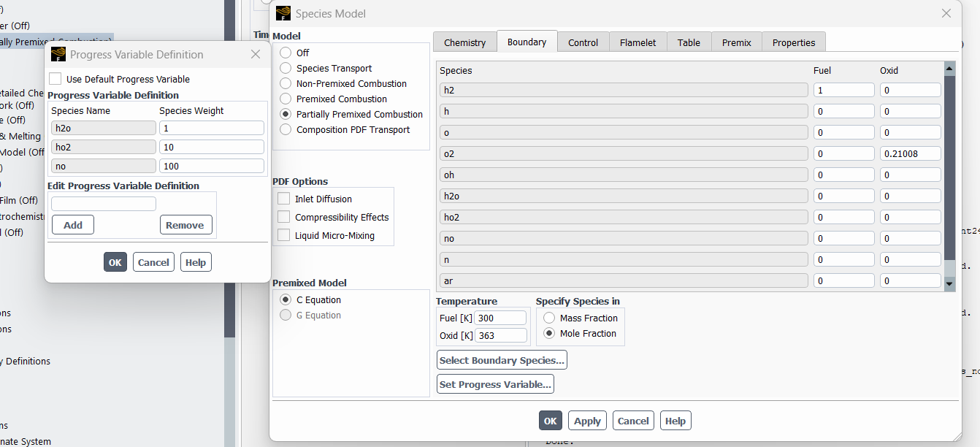This screenshot has height=447, width=980.
Task: Close the Progress Variable Definition dialog
Action: pyautogui.click(x=256, y=54)
